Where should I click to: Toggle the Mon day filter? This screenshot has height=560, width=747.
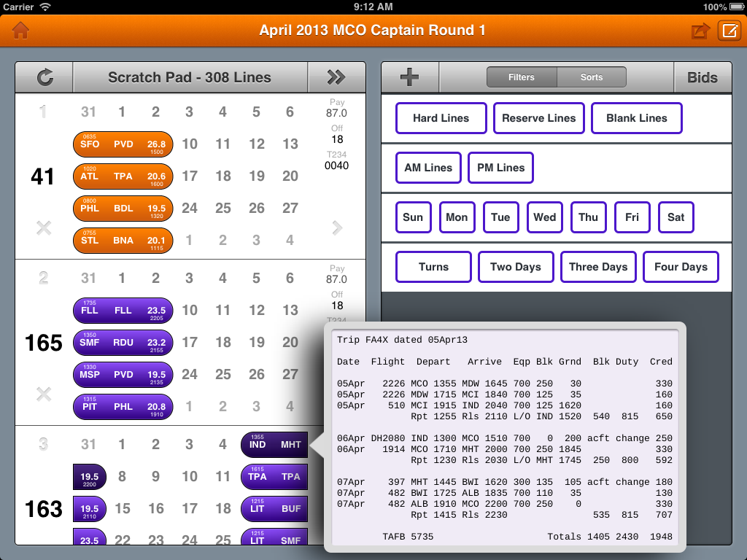point(457,217)
